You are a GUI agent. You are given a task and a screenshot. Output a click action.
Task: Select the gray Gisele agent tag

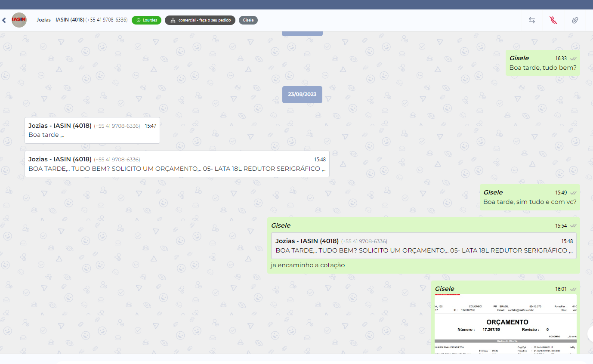[248, 20]
